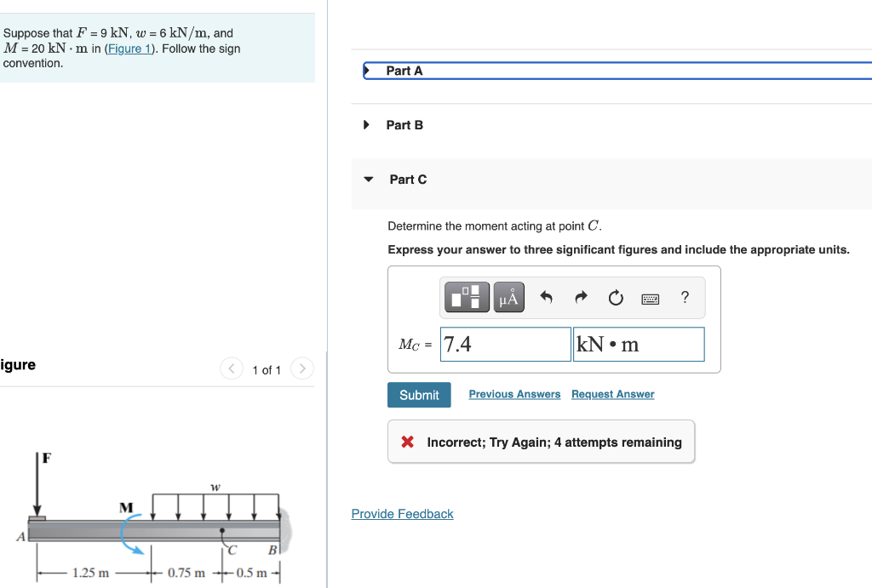Viewport: 872px width, 588px height.
Task: Open the equation editor help
Action: pos(684,297)
